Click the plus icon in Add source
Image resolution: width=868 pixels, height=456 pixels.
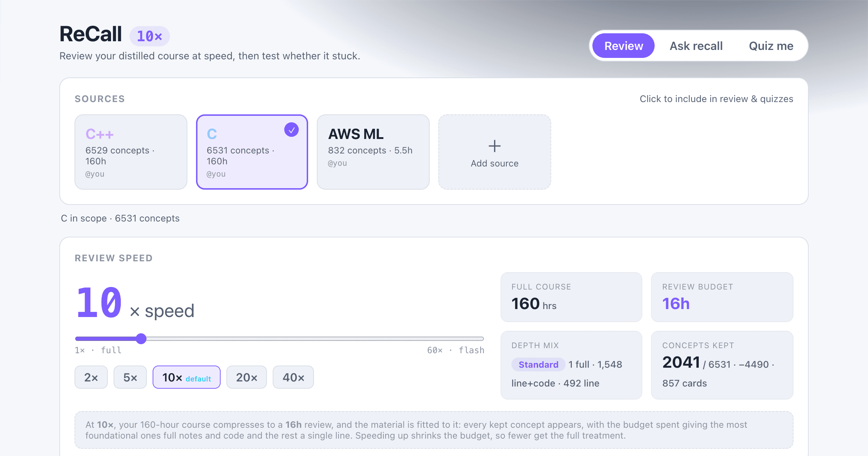click(494, 146)
